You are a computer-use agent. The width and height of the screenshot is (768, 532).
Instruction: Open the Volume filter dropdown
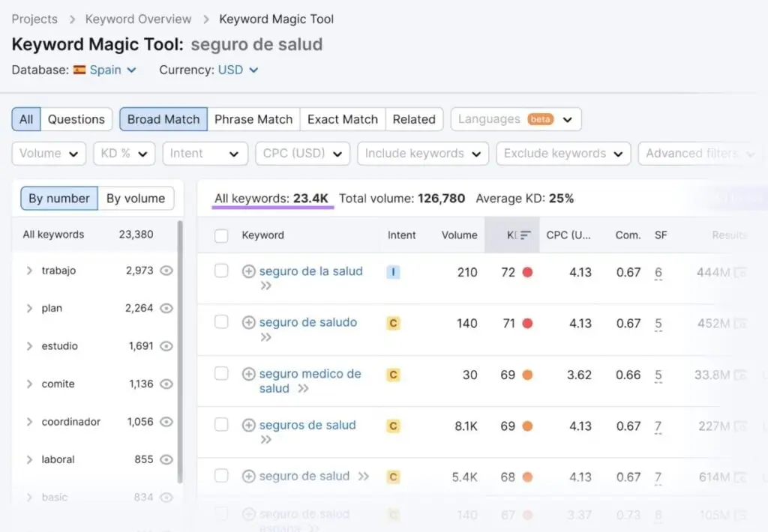pyautogui.click(x=49, y=154)
